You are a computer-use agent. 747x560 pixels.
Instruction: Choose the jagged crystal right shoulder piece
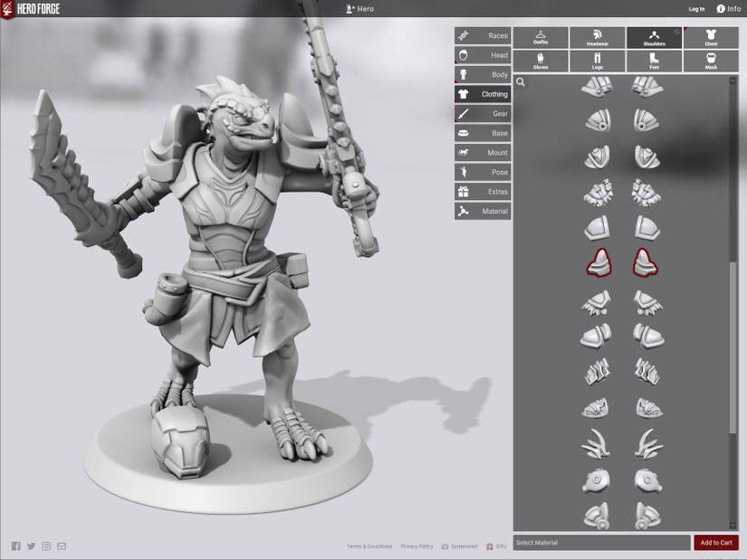[647, 372]
